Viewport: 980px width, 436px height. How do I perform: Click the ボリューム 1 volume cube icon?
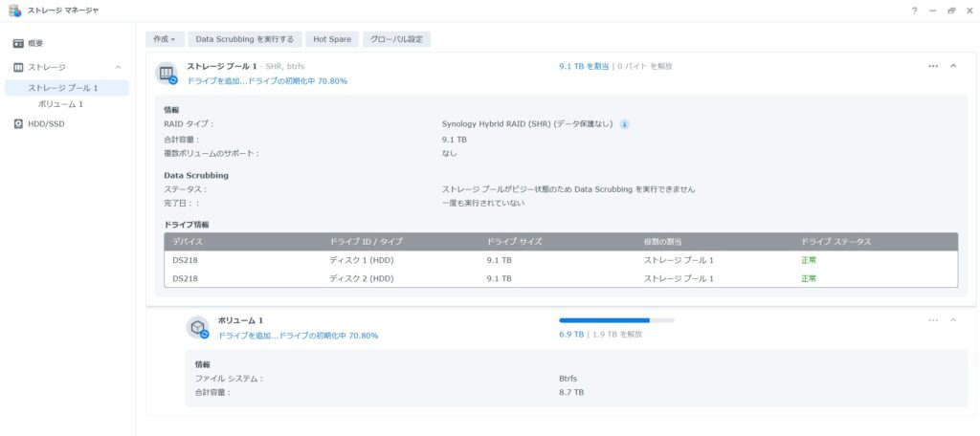(197, 327)
